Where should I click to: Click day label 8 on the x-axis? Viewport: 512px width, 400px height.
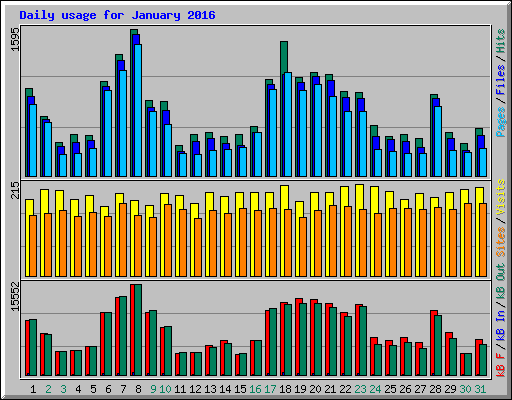(138, 389)
